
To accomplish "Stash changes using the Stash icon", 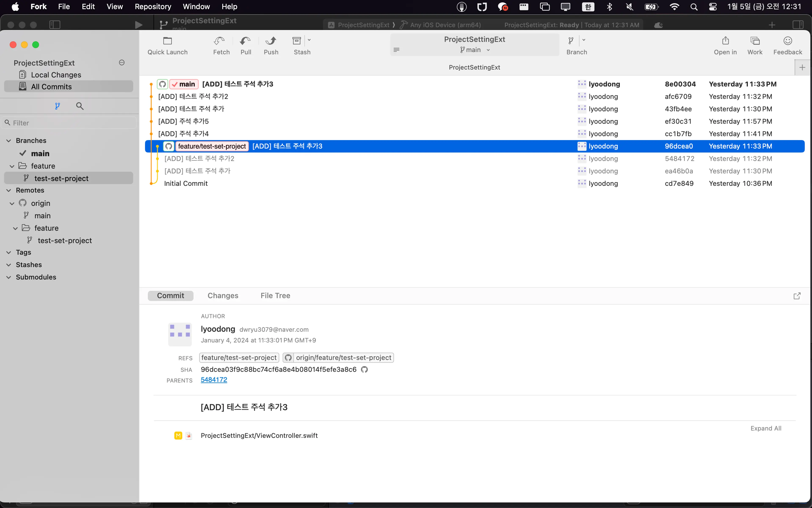I will point(297,41).
